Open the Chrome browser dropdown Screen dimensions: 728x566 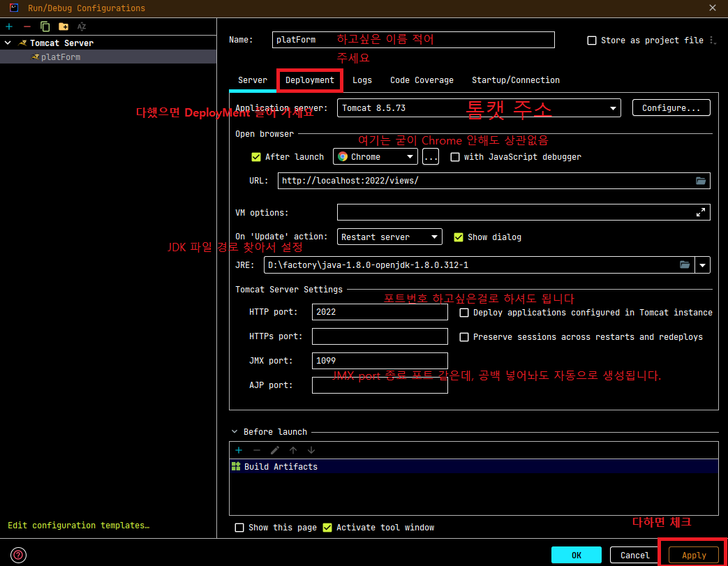coord(375,156)
